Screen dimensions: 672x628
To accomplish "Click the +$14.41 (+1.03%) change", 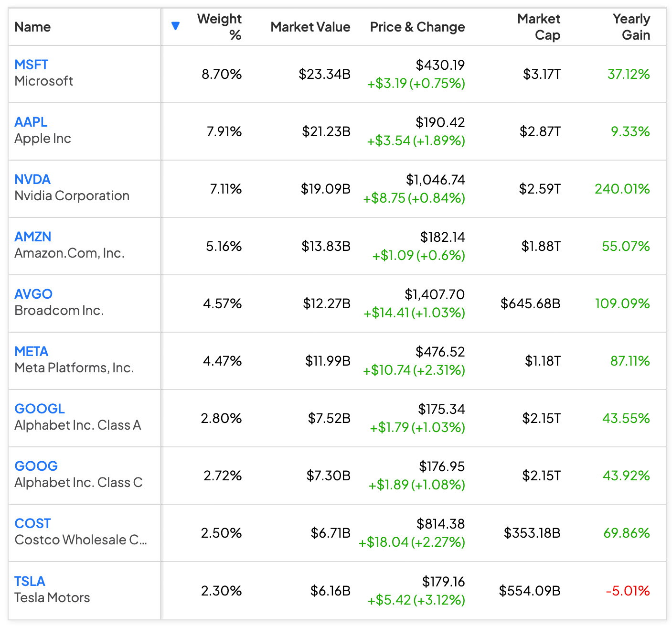I will pos(415,313).
